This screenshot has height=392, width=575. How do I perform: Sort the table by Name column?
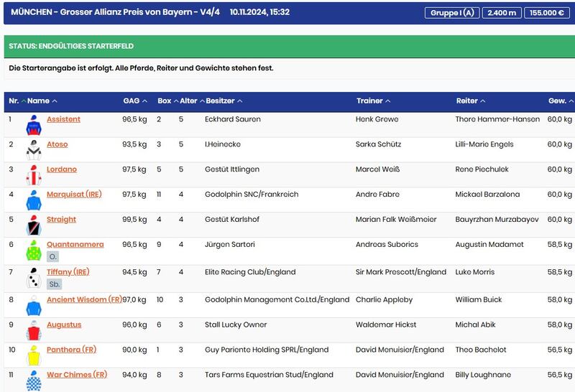tap(42, 101)
